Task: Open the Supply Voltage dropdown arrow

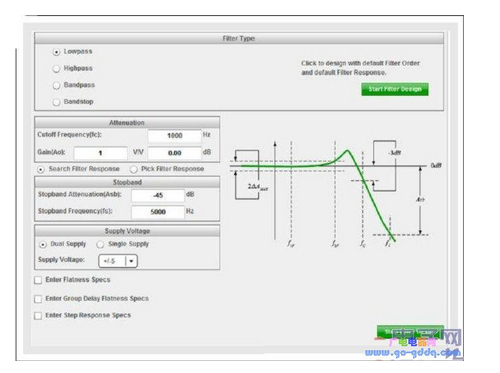Action: tap(131, 261)
